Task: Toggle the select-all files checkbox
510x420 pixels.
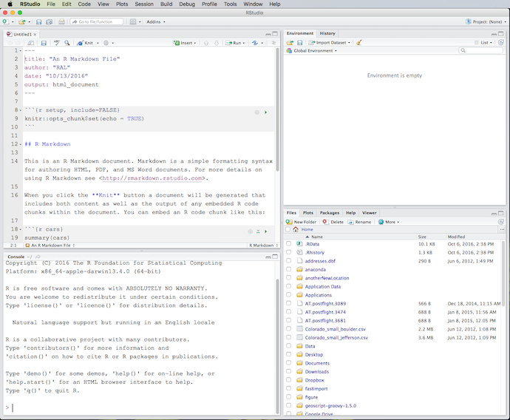Action: click(288, 229)
